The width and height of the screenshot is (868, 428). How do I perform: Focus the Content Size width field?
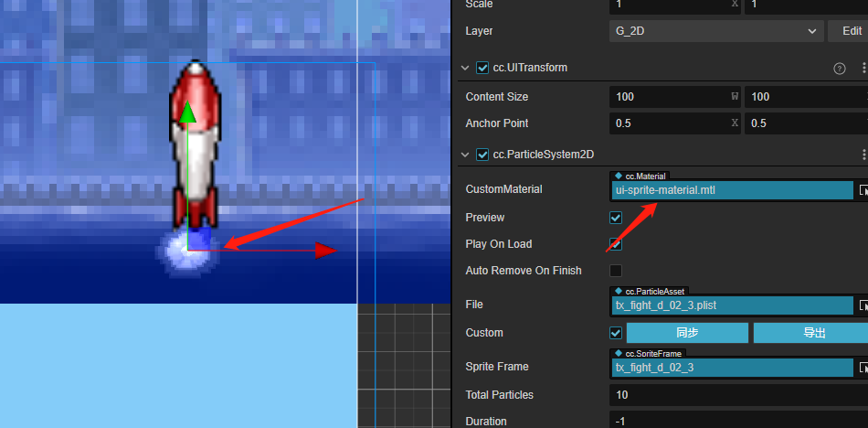[675, 96]
